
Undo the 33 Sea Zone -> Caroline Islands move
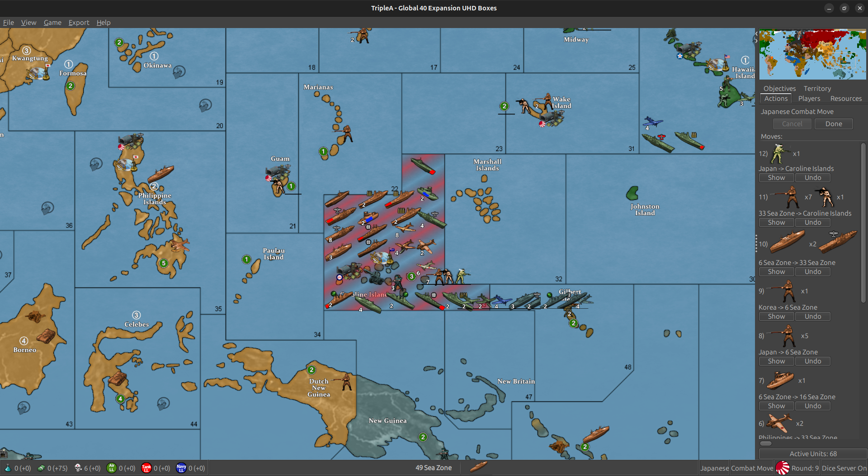point(812,222)
